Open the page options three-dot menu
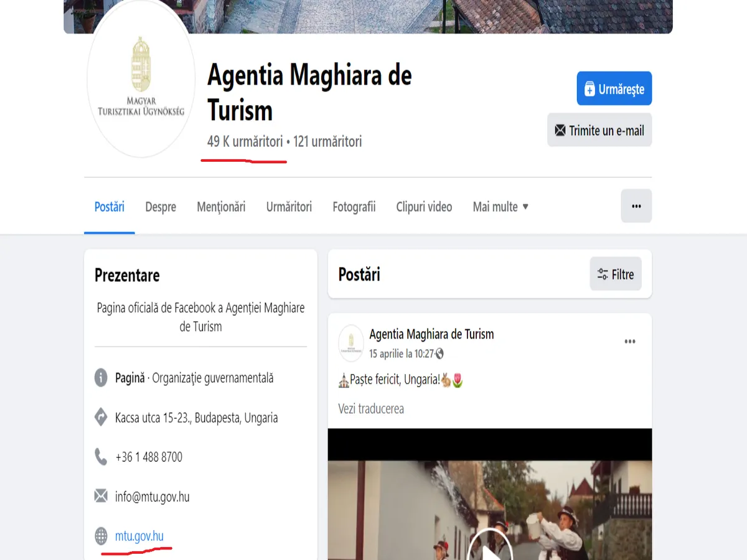The width and height of the screenshot is (747, 560). point(636,206)
